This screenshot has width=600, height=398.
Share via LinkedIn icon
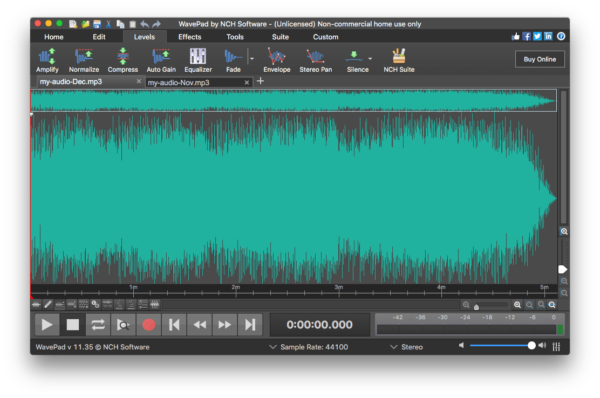(548, 36)
